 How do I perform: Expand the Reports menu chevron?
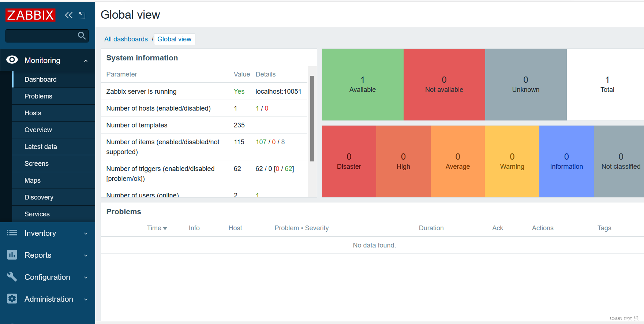pyautogui.click(x=86, y=256)
